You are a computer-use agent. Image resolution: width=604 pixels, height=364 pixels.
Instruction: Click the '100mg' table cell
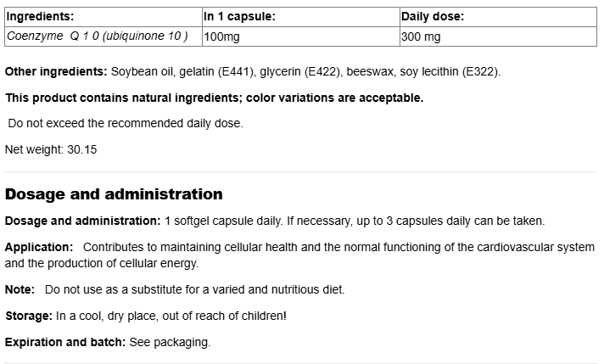221,36
